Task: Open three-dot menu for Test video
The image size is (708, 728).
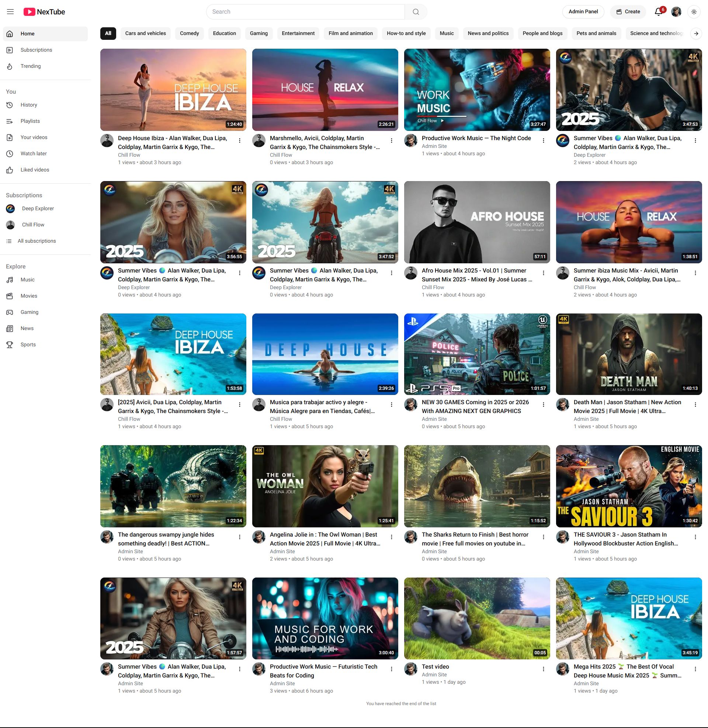Action: point(543,669)
